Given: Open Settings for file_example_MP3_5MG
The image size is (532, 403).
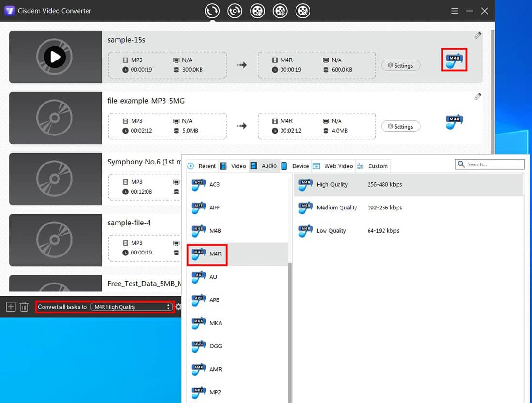Looking at the screenshot, I should point(400,126).
